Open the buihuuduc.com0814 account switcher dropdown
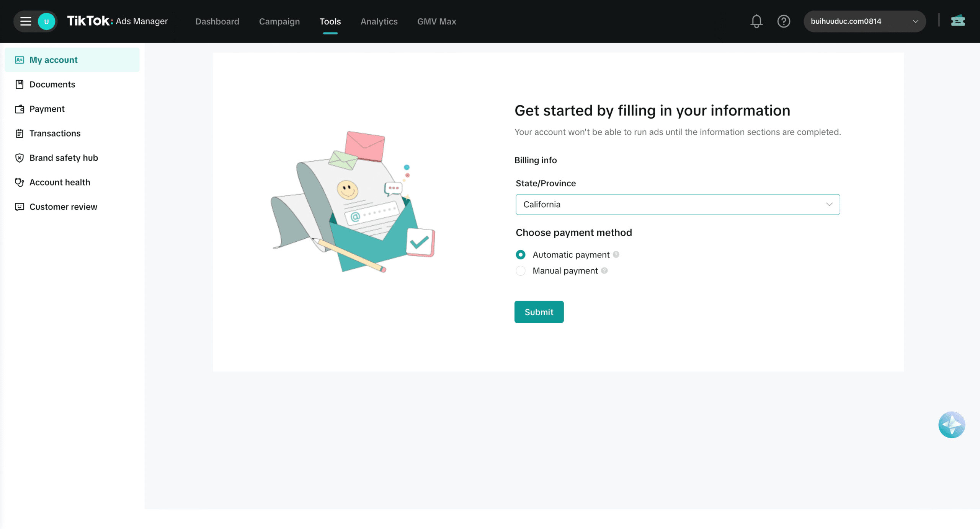This screenshot has height=529, width=980. [x=864, y=21]
